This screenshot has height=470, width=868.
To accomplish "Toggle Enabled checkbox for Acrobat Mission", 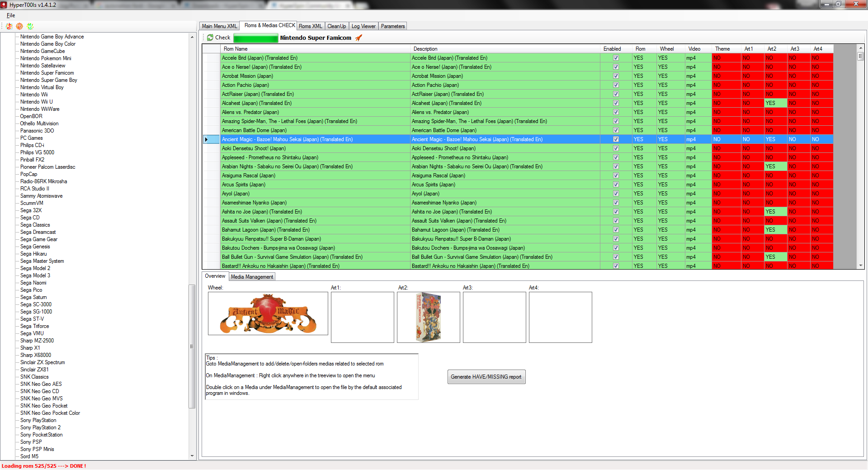I will pyautogui.click(x=616, y=76).
